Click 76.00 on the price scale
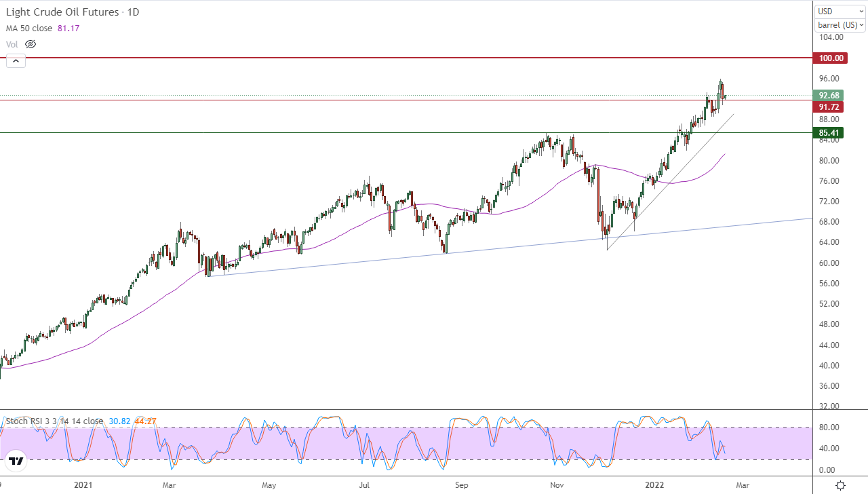Screen dimensions: 868x494 coord(829,181)
